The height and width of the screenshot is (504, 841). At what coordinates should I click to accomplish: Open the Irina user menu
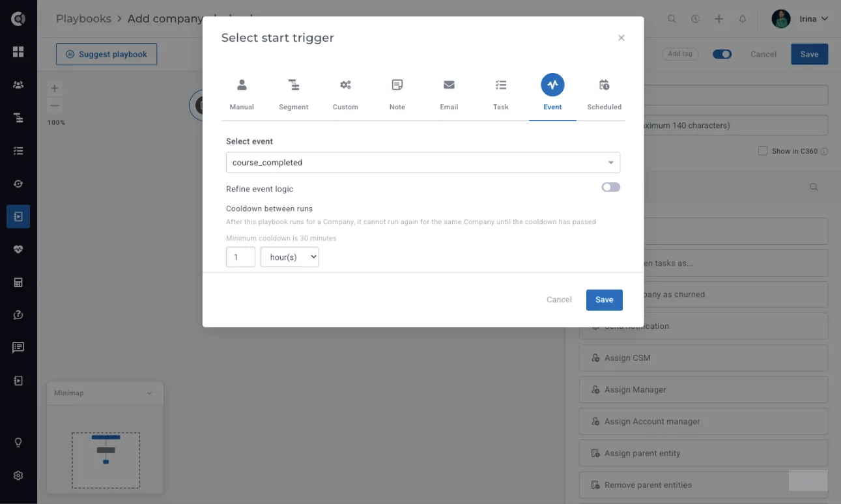coord(800,19)
